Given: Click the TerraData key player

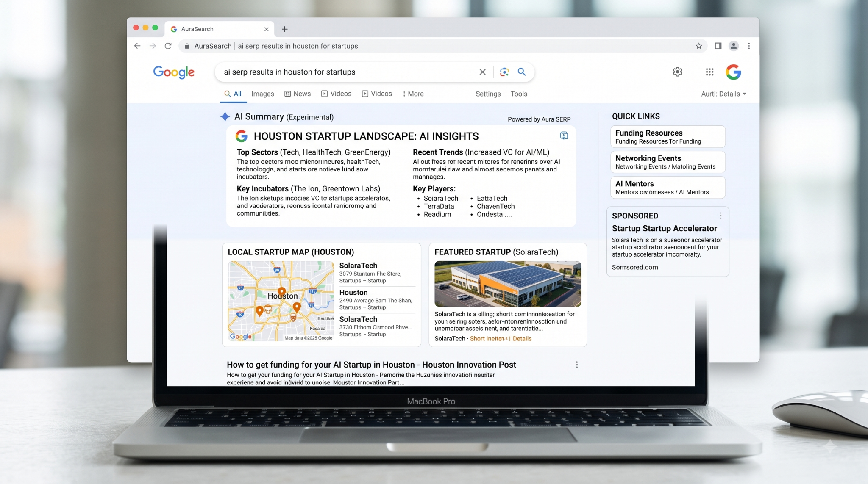Looking at the screenshot, I should tap(439, 206).
